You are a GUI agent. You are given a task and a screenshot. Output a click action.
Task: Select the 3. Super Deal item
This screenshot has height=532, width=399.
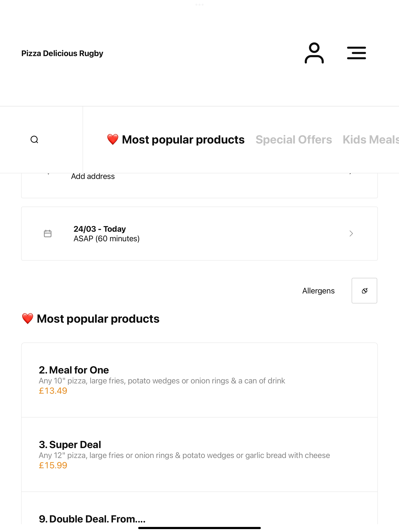click(x=199, y=454)
